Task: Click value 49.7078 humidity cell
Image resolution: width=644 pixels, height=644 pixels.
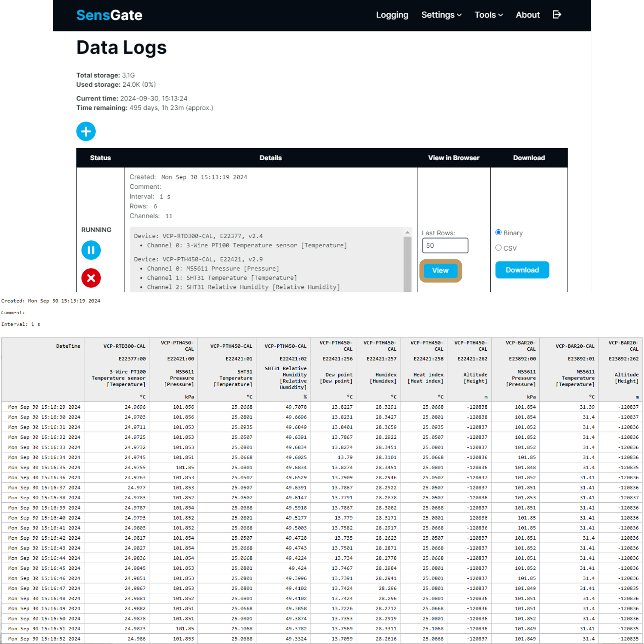Action: click(x=296, y=407)
